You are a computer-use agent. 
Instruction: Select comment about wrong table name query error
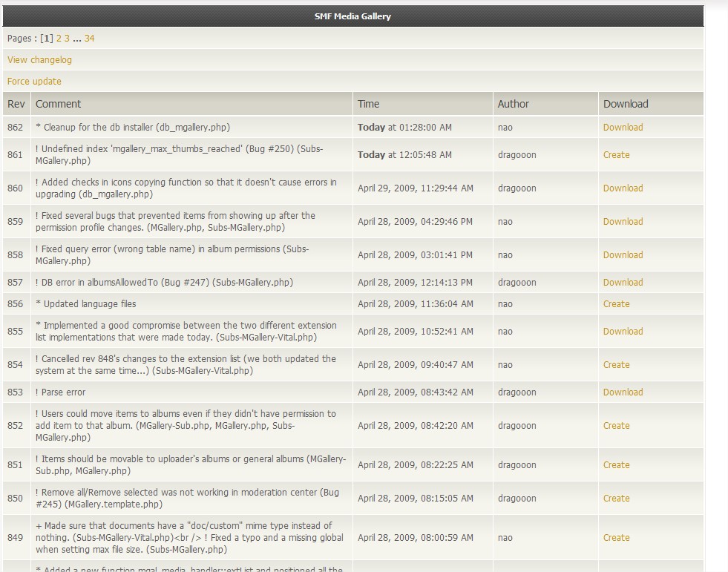[x=172, y=255]
